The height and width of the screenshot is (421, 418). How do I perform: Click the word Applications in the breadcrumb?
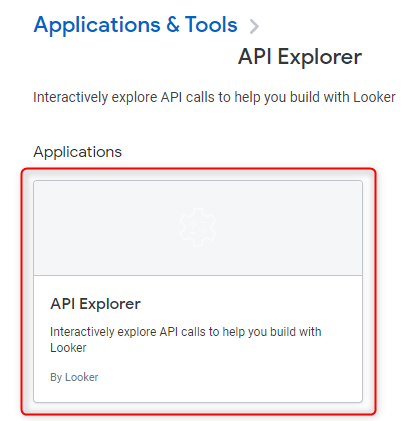point(97,25)
